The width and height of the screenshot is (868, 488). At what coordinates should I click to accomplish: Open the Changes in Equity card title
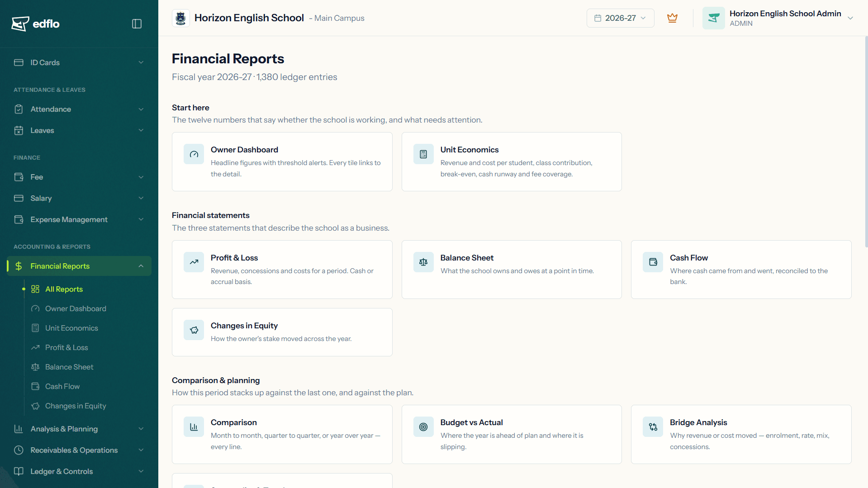[x=244, y=326]
